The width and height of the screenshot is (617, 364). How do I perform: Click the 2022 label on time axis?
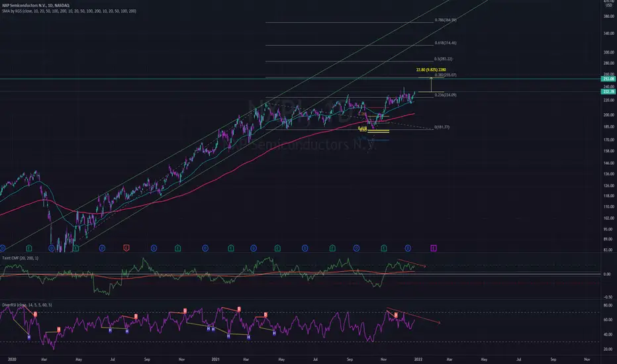pos(418,359)
